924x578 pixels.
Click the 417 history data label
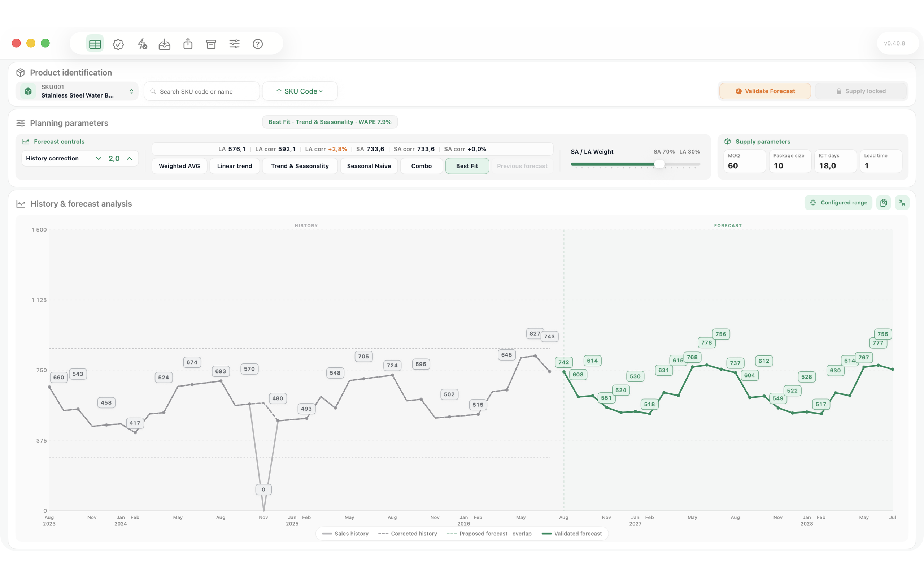coord(135,423)
